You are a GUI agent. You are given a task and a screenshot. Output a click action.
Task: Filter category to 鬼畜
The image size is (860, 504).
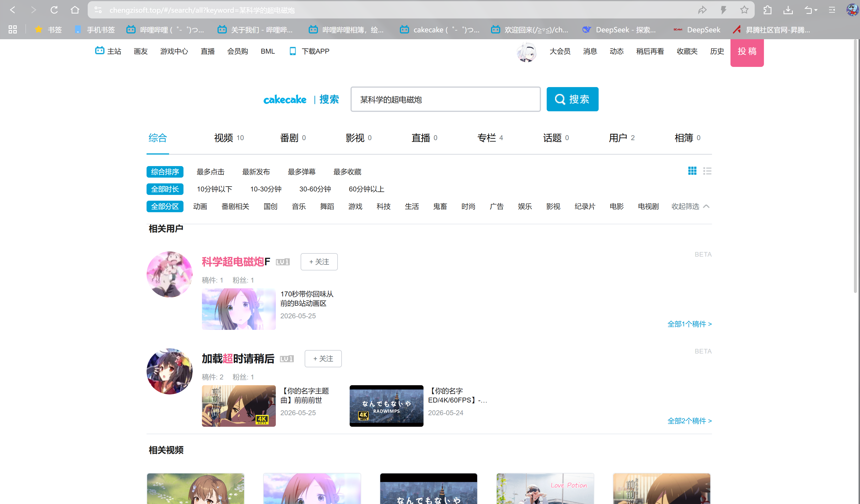coord(440,207)
